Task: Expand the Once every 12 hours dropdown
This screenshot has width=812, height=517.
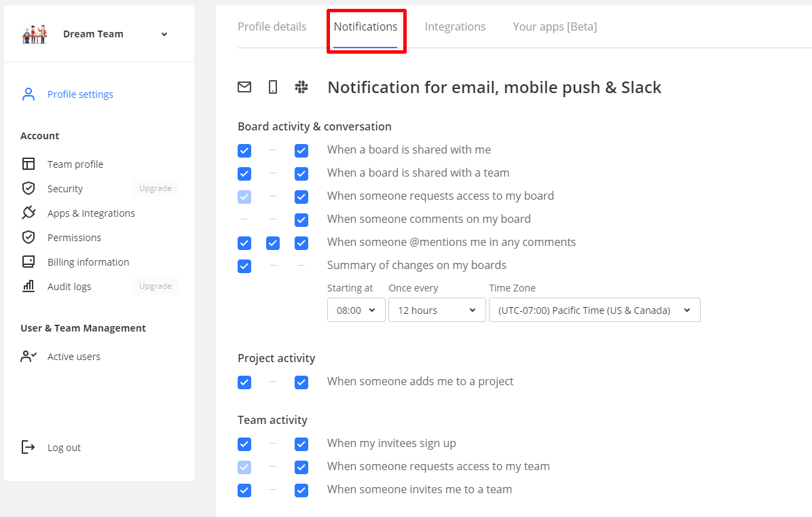Action: [x=437, y=310]
